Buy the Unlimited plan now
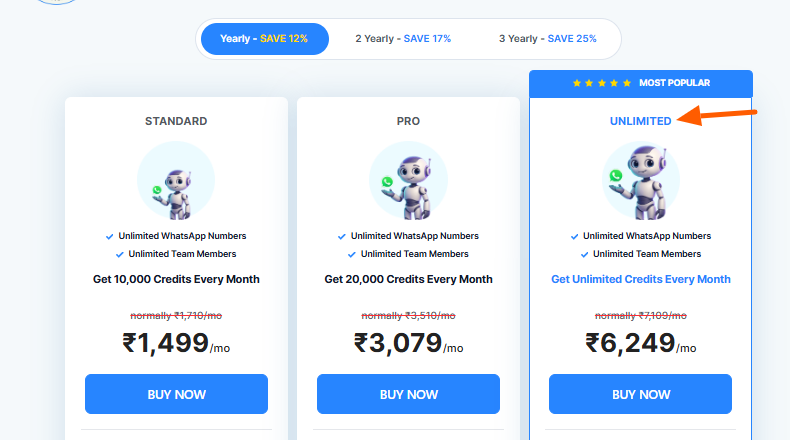The width and height of the screenshot is (790, 440). coord(640,394)
